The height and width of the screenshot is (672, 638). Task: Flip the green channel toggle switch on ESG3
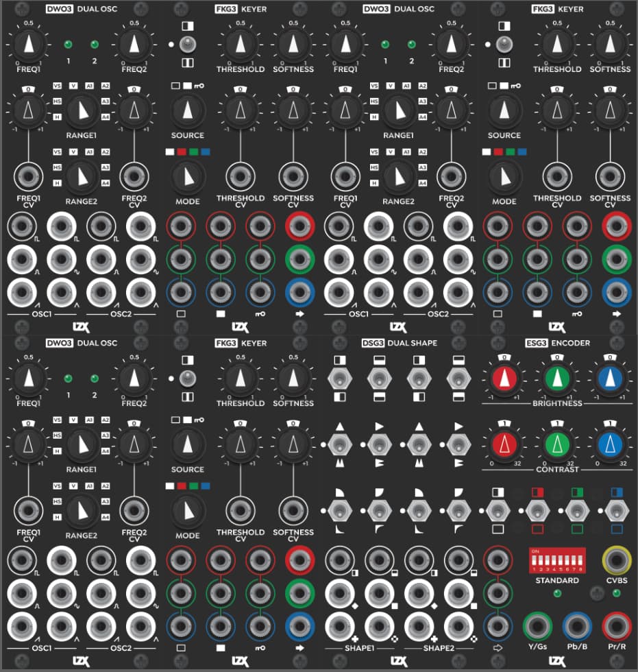click(x=577, y=510)
